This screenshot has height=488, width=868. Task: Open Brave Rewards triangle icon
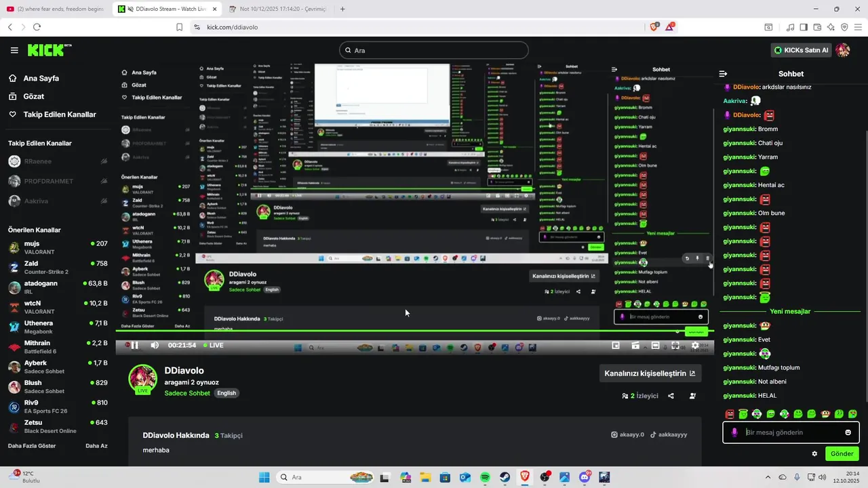click(x=670, y=27)
